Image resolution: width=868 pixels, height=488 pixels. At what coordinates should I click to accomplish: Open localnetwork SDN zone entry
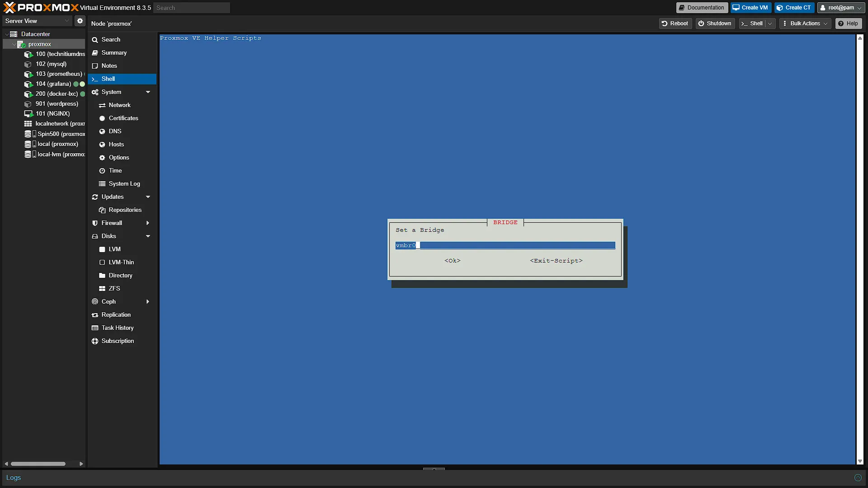pyautogui.click(x=55, y=124)
